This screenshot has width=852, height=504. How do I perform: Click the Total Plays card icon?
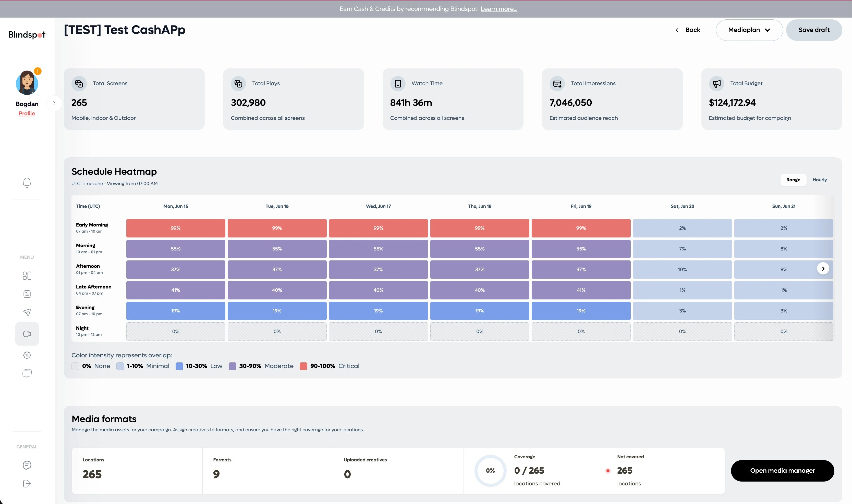(x=238, y=84)
